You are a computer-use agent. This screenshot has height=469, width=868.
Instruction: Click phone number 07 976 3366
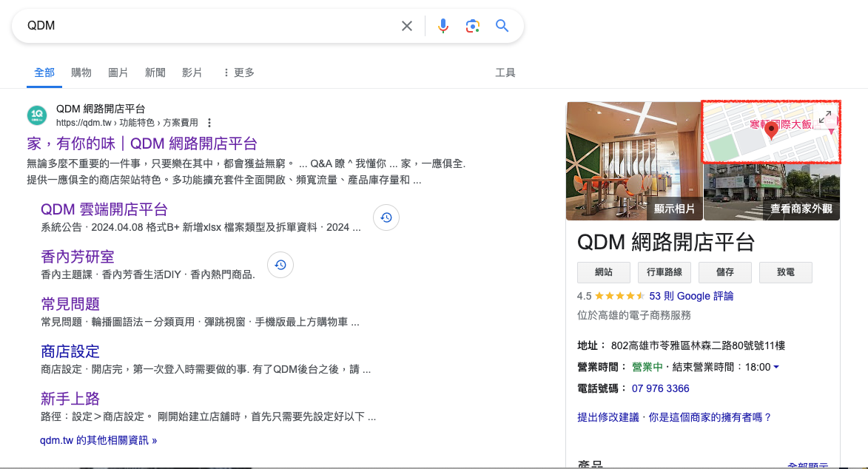(660, 388)
